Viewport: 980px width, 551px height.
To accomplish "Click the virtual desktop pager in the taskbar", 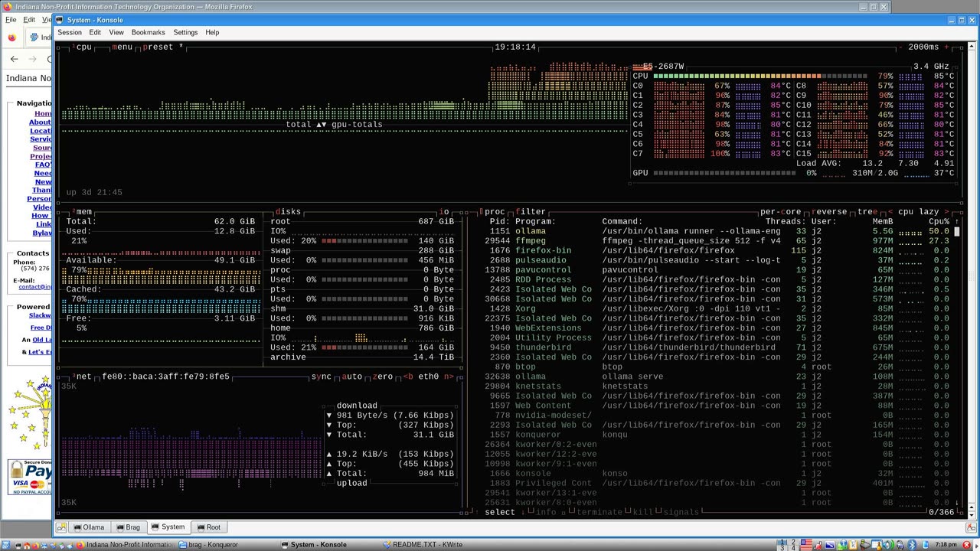I will coord(787,545).
